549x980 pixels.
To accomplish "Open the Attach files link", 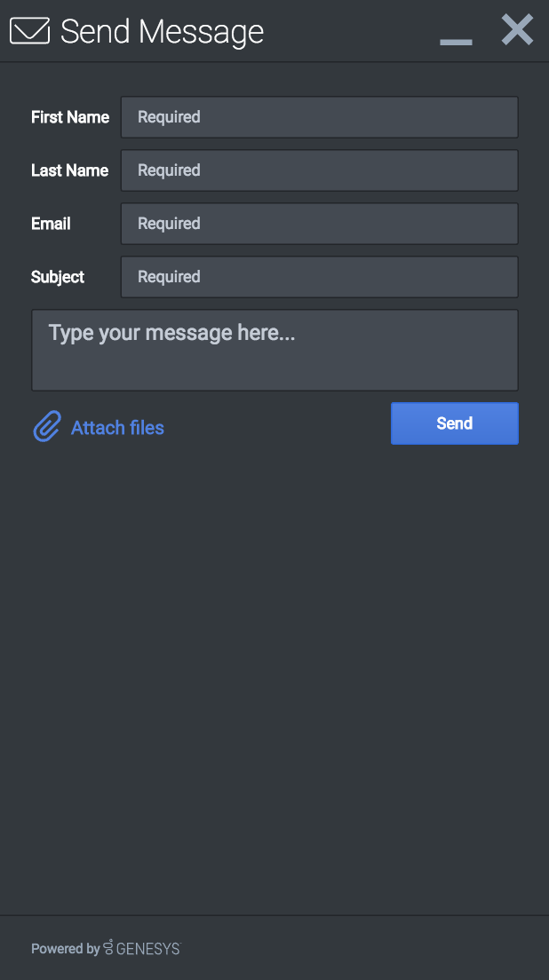I will click(x=117, y=428).
